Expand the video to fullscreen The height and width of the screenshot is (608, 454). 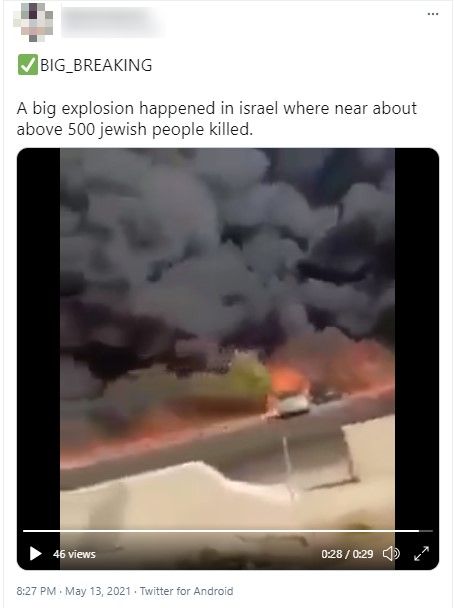[421, 553]
